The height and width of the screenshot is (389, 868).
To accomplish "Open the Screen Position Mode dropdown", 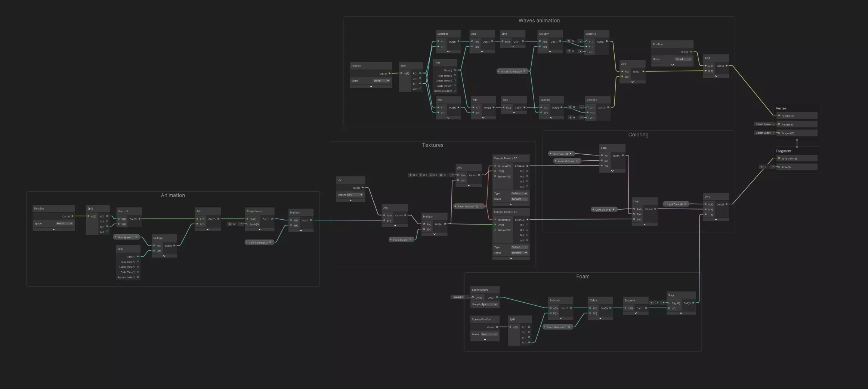I will pyautogui.click(x=489, y=334).
